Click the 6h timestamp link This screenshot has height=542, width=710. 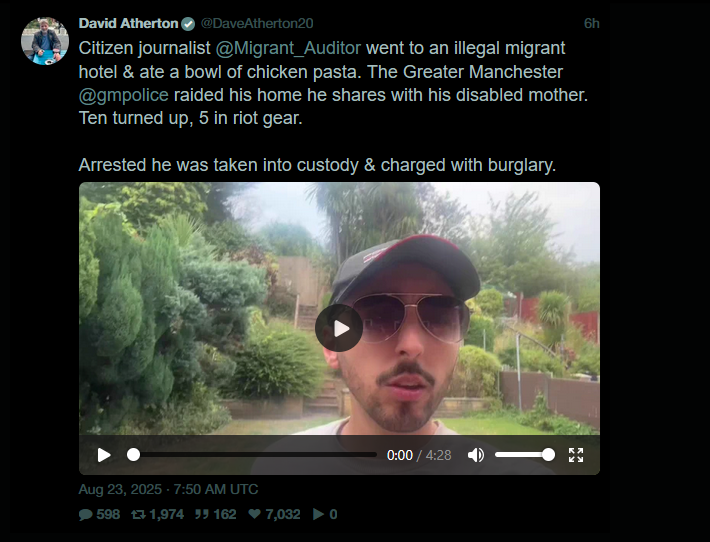point(591,24)
